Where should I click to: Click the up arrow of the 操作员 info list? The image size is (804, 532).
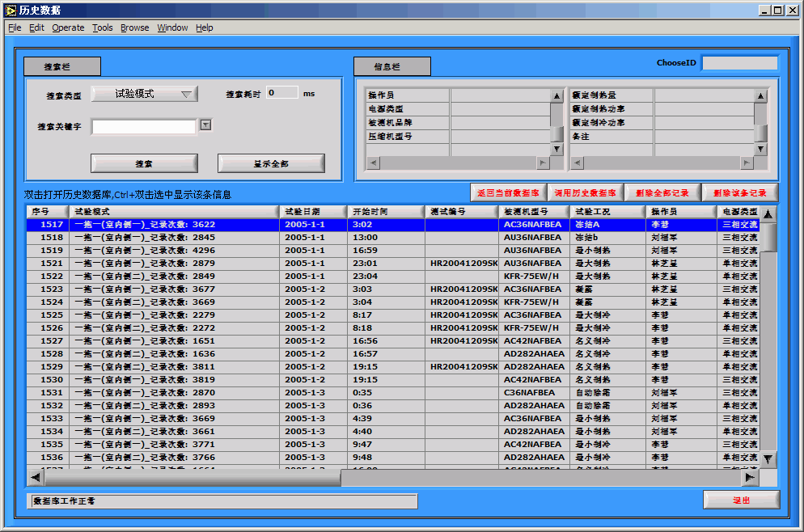click(x=556, y=95)
